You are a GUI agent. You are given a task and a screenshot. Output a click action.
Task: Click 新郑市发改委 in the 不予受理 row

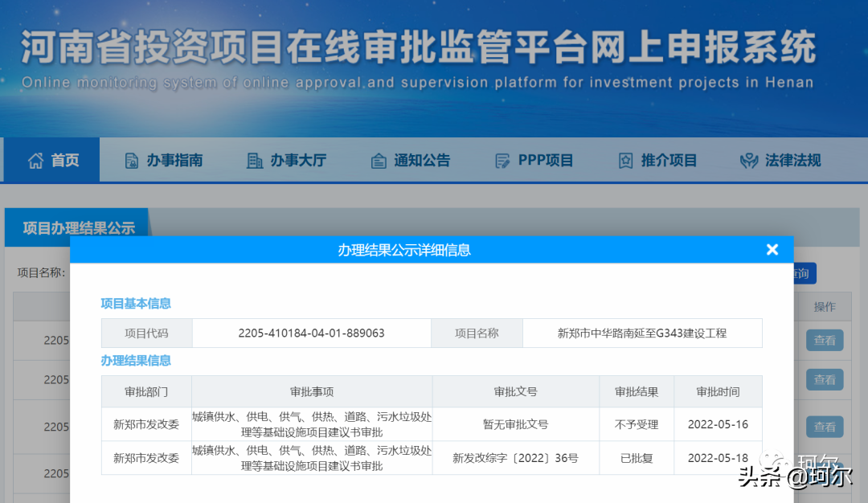pyautogui.click(x=146, y=424)
